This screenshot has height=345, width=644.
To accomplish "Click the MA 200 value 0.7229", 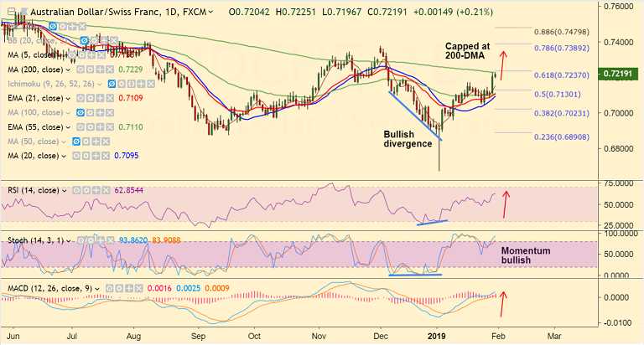I will pos(130,70).
